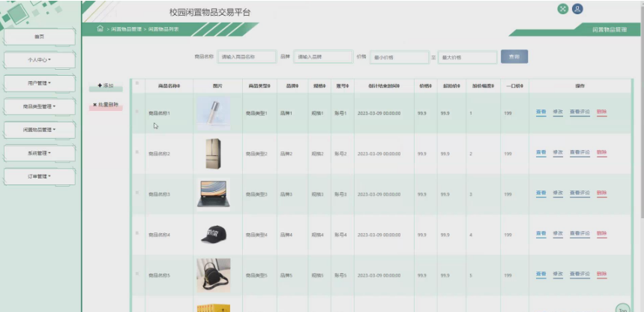
Task: Tick the select-all checkbox in table header
Action: (137, 83)
